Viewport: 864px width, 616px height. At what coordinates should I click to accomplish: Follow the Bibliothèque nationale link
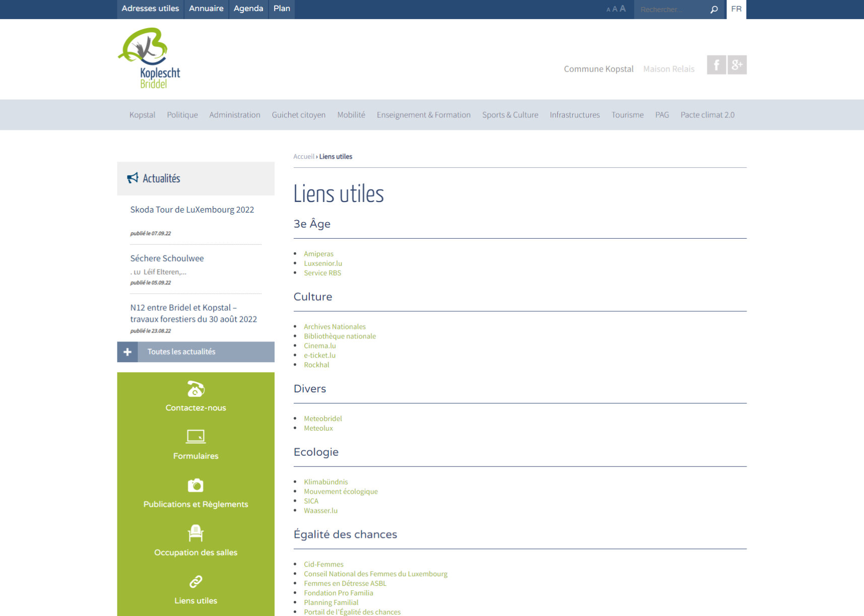pos(340,336)
